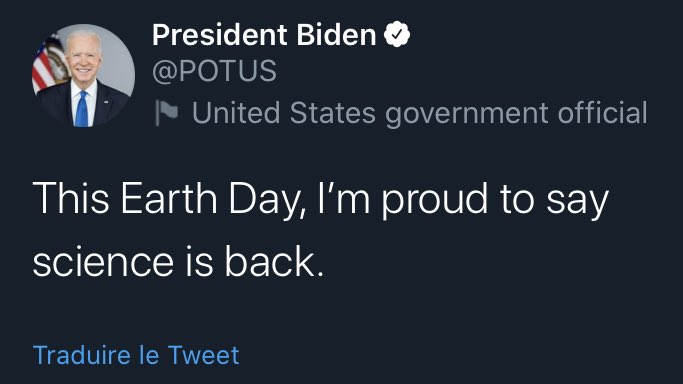Click the checkmark inside the verified badge
The width and height of the screenshot is (683, 384).
[x=397, y=34]
